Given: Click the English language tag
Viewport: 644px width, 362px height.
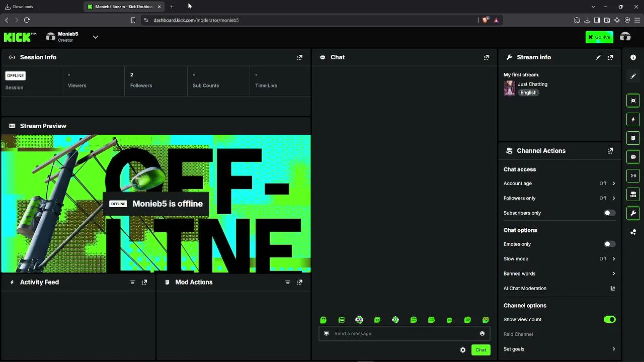Looking at the screenshot, I should (x=528, y=93).
